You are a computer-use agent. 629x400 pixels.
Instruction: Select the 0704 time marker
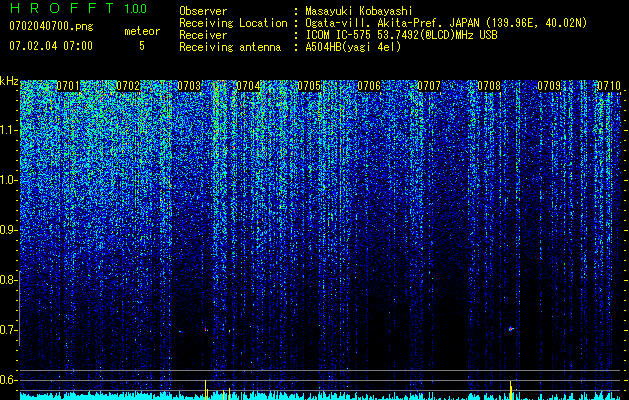click(x=248, y=86)
